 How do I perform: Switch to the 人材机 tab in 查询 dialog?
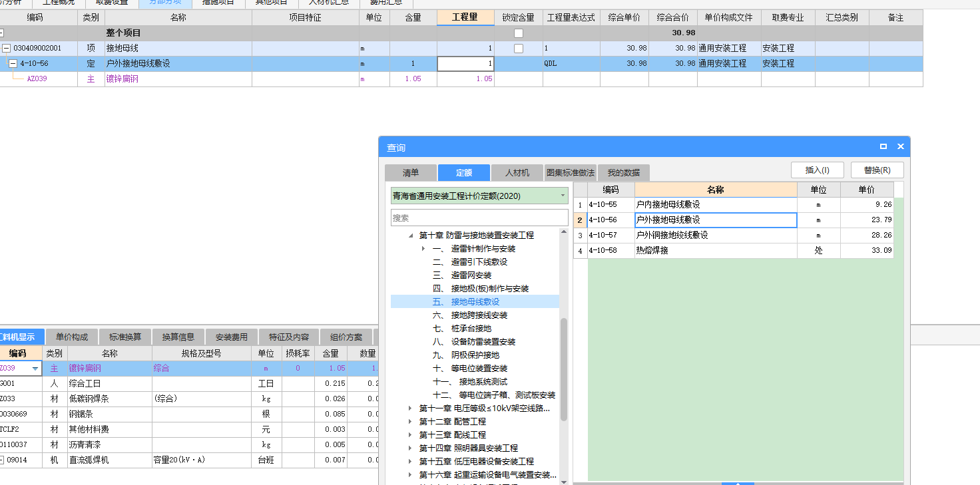[517, 172]
